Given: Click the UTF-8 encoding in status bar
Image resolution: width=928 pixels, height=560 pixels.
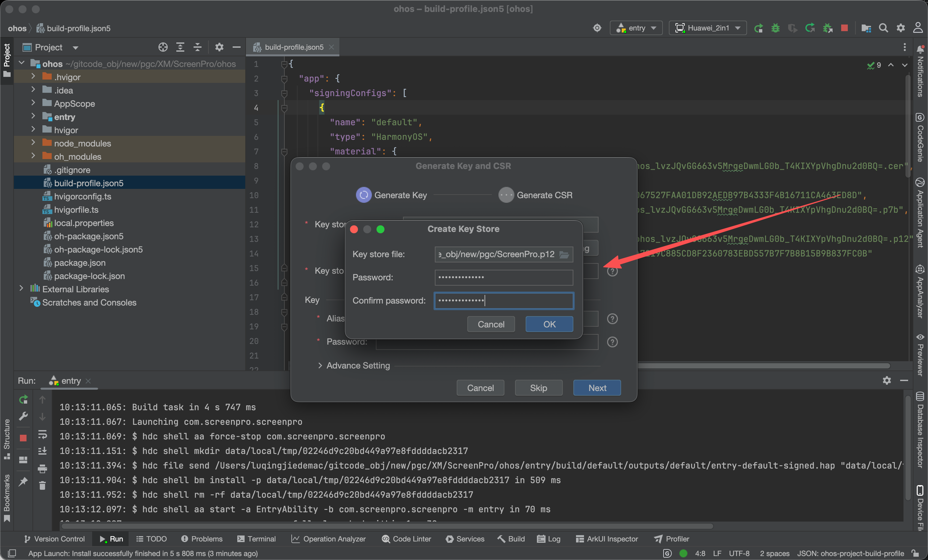Looking at the screenshot, I should (x=739, y=553).
